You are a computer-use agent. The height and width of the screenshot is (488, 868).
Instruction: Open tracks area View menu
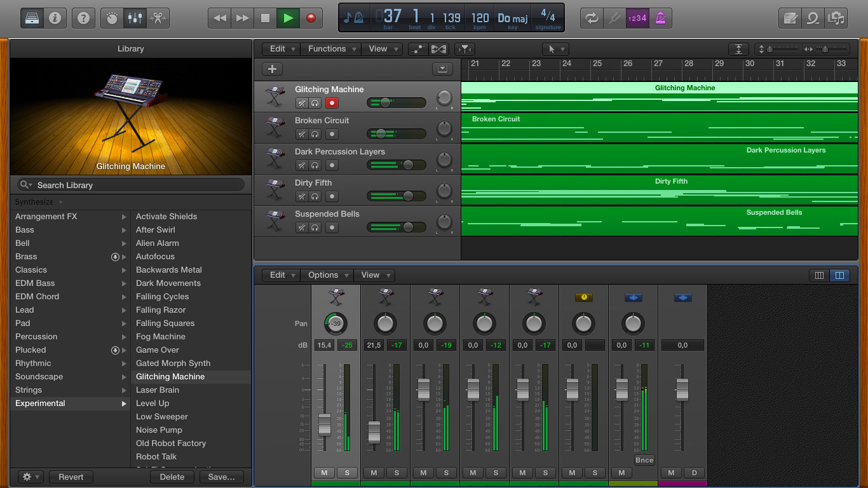[383, 49]
